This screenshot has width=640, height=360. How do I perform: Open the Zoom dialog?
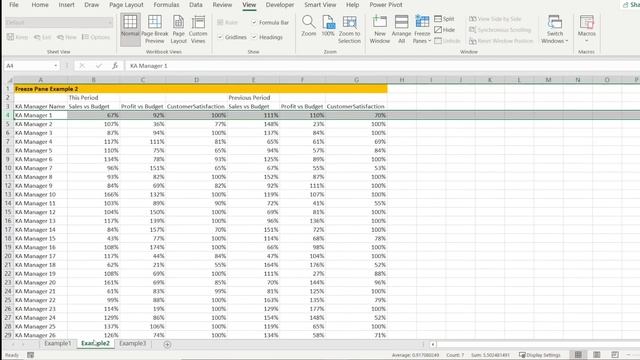(x=309, y=26)
